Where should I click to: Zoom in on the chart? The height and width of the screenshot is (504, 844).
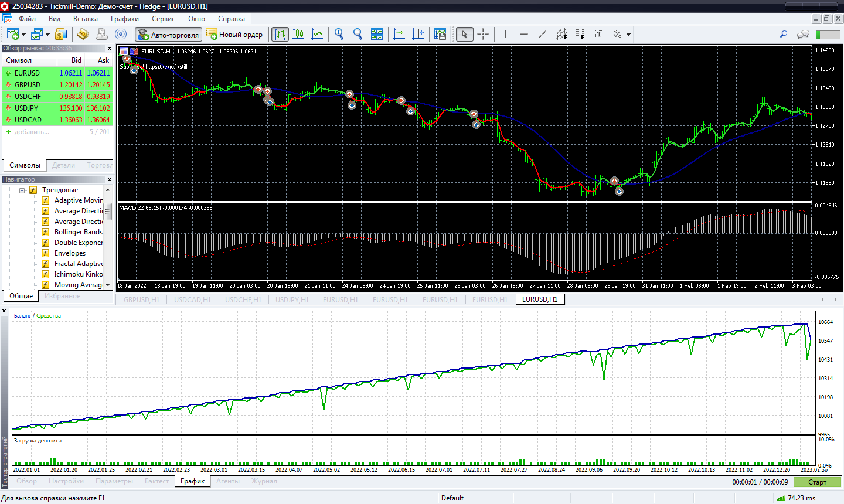[339, 35]
